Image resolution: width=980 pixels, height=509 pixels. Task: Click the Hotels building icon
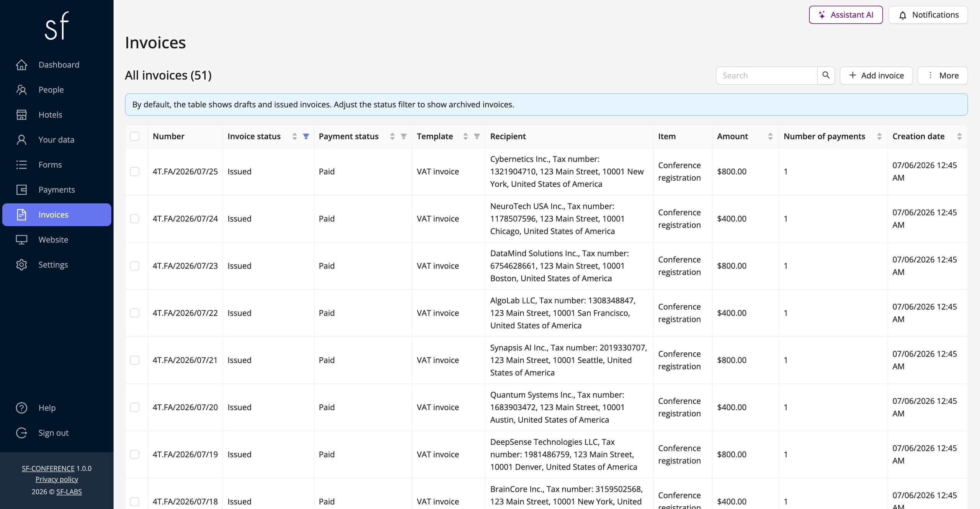21,115
